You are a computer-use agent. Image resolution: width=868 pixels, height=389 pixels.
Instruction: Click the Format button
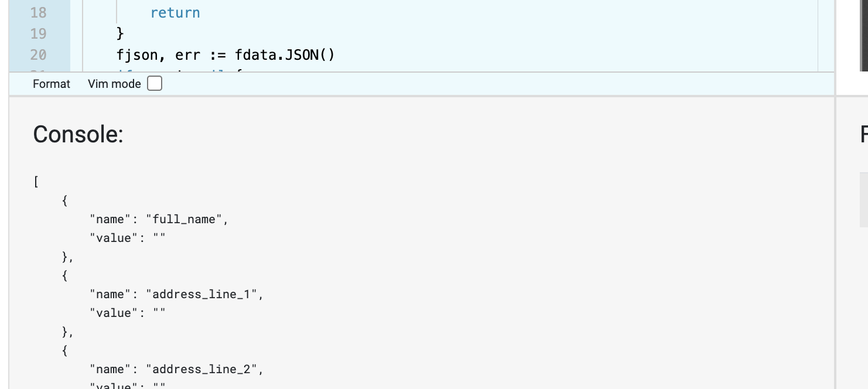(x=51, y=84)
